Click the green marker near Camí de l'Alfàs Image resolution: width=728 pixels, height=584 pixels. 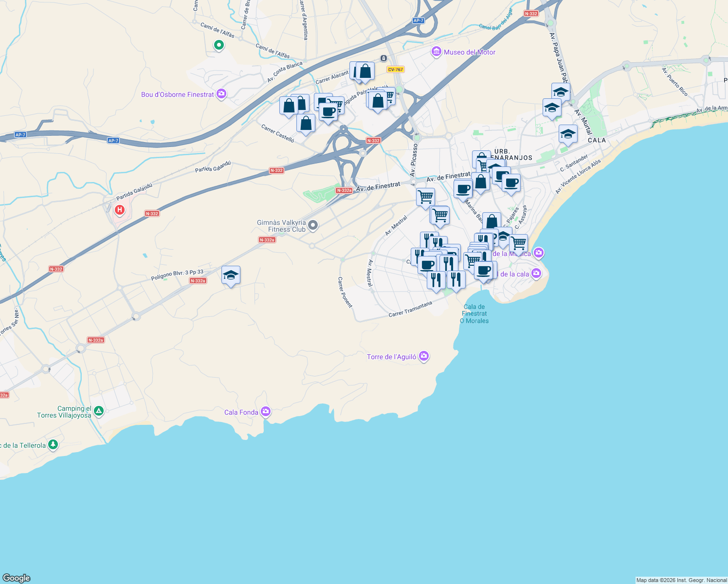(218, 44)
